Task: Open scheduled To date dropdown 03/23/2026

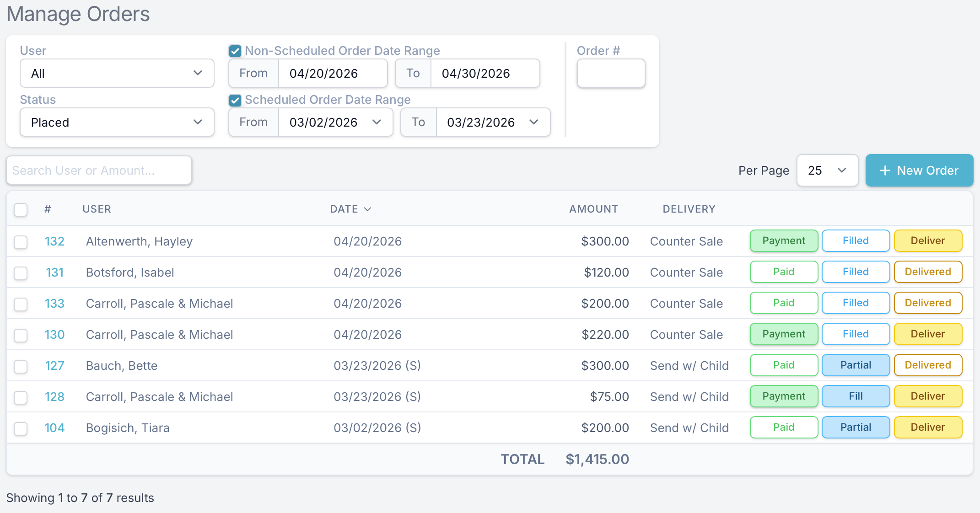Action: tap(493, 122)
